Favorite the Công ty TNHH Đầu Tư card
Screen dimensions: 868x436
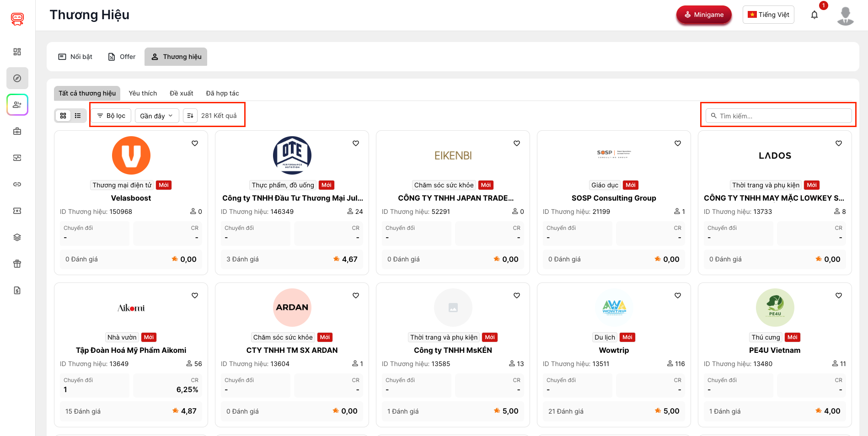[x=356, y=143]
